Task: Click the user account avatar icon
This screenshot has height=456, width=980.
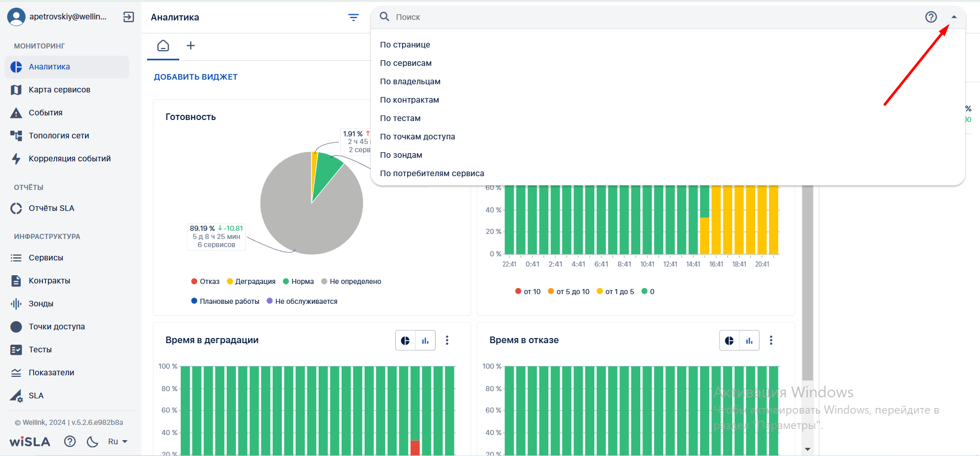Action: [16, 17]
